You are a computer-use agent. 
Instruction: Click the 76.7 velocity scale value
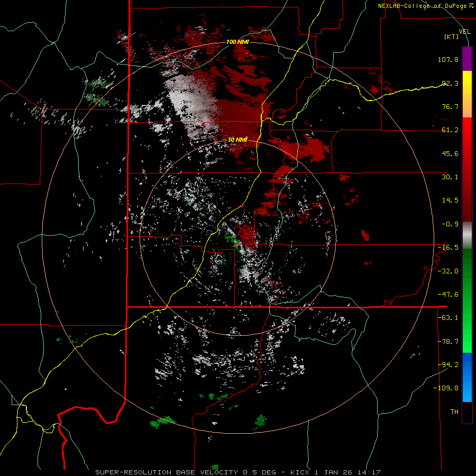pos(450,106)
